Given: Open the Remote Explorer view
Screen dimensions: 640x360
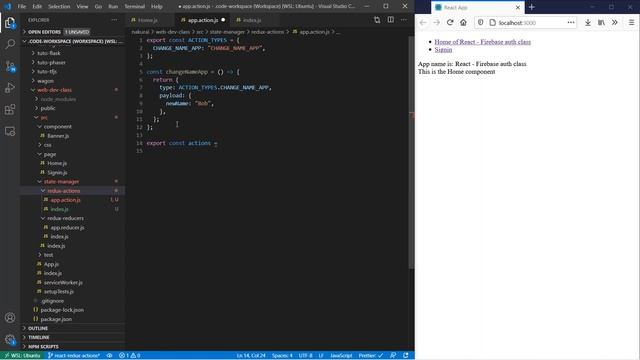Looking at the screenshot, I should click(10, 131).
